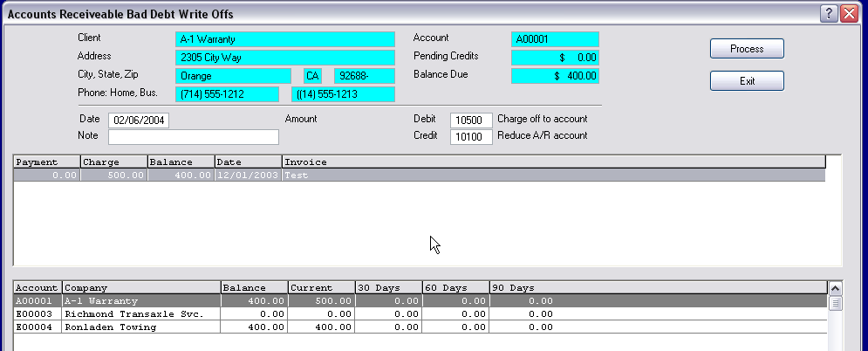Image resolution: width=868 pixels, height=351 pixels.
Task: Click the Process button
Action: pos(746,49)
